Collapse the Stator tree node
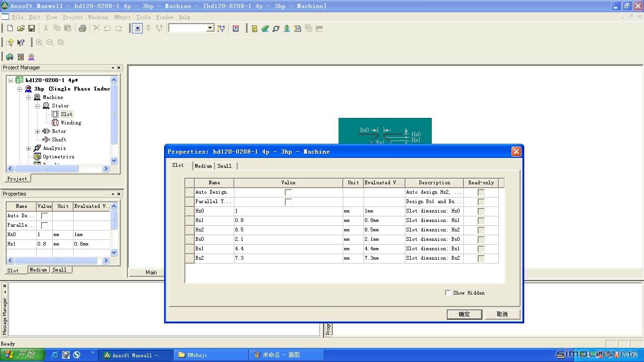The image size is (644, 362). (38, 106)
